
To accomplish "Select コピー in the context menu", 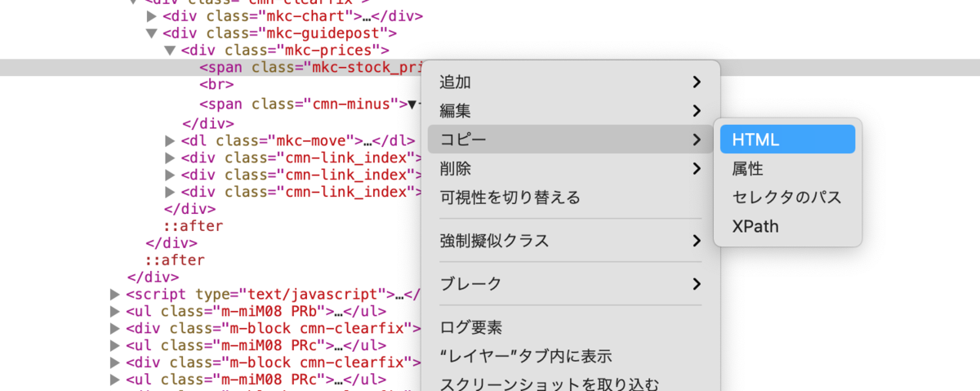I will pyautogui.click(x=570, y=140).
